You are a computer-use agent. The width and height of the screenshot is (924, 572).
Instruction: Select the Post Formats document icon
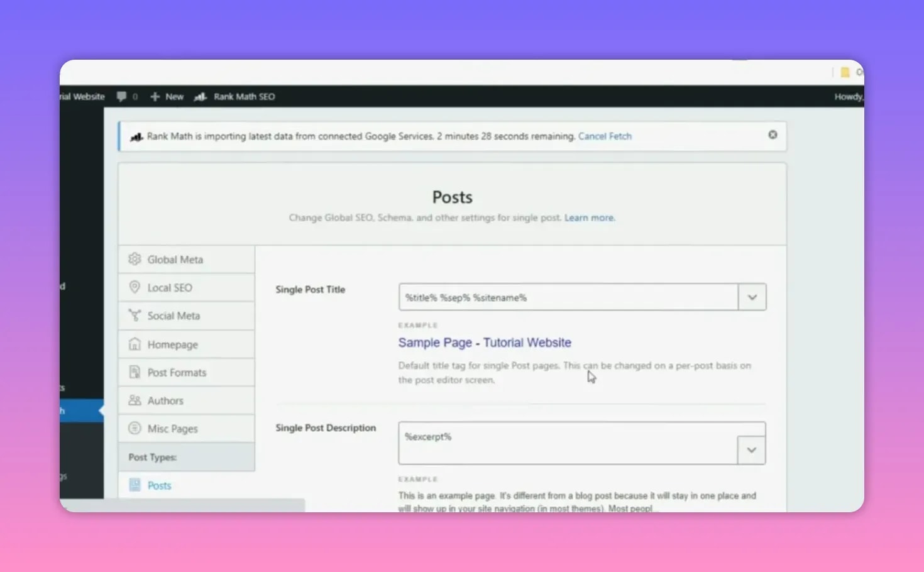point(135,372)
